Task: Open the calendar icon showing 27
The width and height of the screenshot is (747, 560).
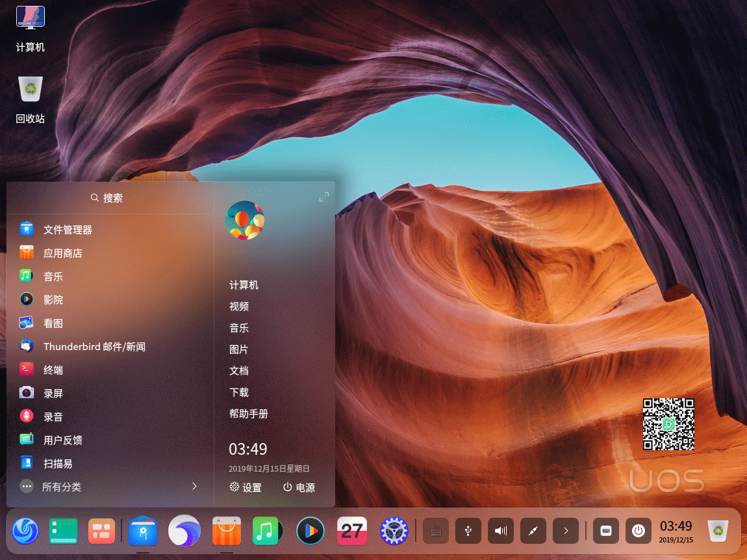Action: tap(352, 531)
